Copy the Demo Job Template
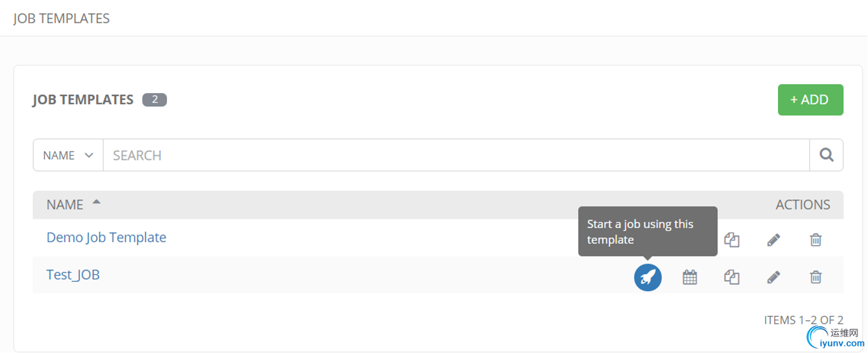This screenshot has height=353, width=868. [731, 240]
